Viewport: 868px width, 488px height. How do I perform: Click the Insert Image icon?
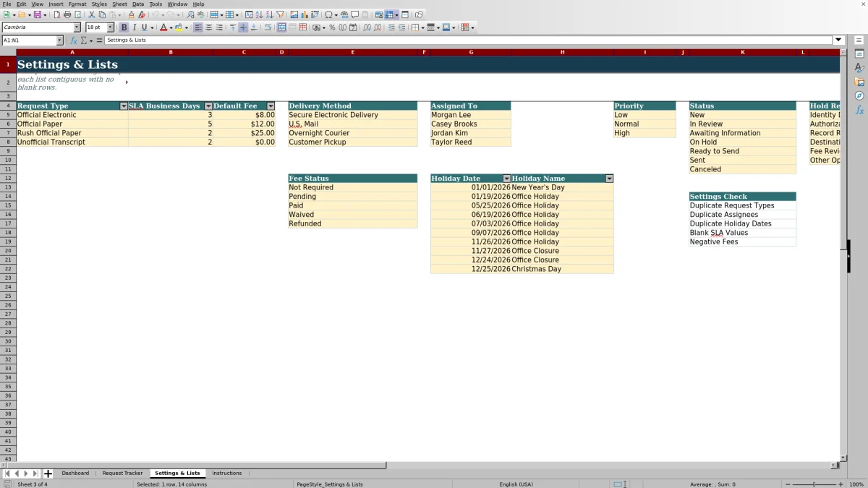coord(294,14)
